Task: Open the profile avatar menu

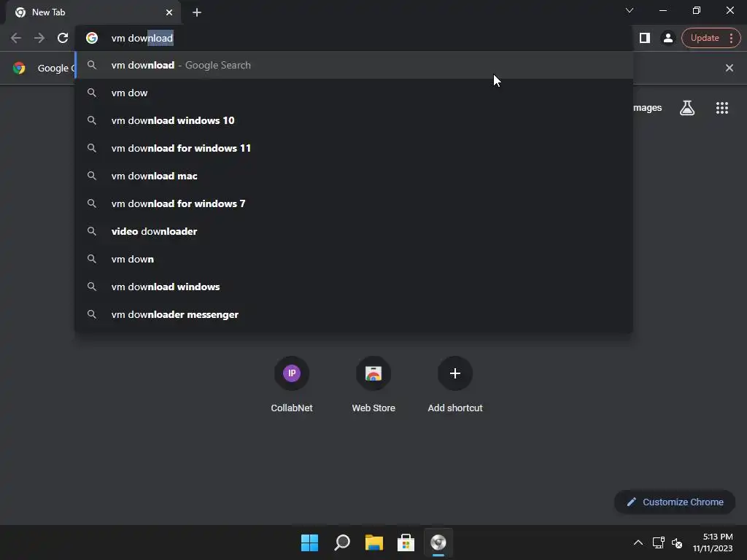Action: point(668,38)
